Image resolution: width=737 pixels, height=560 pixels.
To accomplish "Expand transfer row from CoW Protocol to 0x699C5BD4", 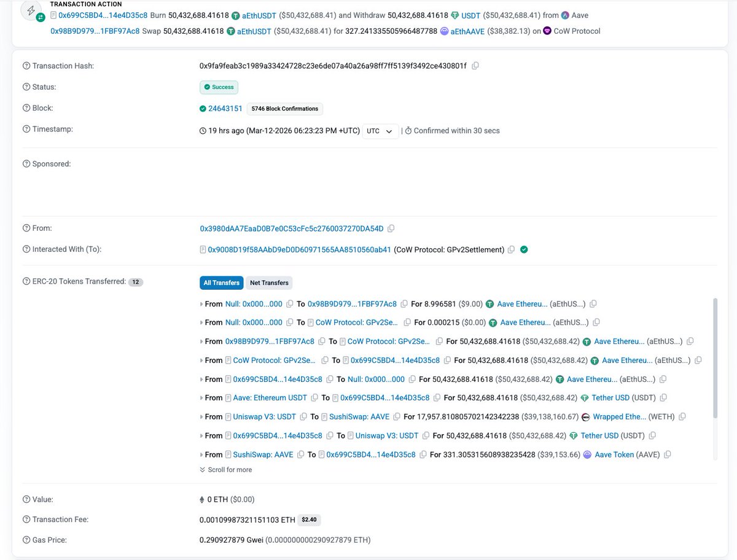I will tap(201, 360).
